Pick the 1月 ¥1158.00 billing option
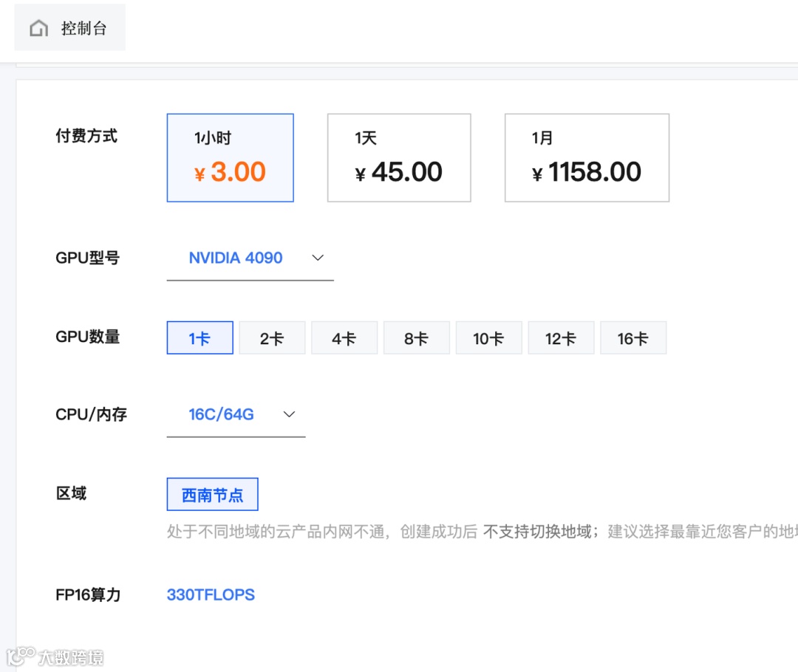The width and height of the screenshot is (798, 672). pos(587,158)
